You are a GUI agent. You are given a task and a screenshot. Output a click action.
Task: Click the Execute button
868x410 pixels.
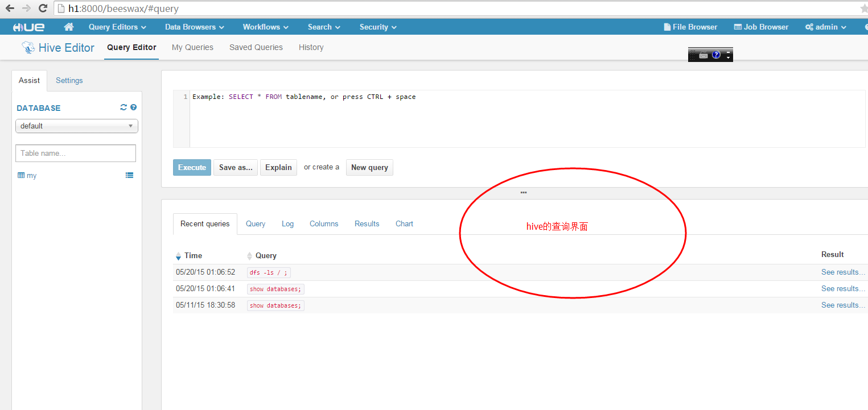tap(192, 168)
